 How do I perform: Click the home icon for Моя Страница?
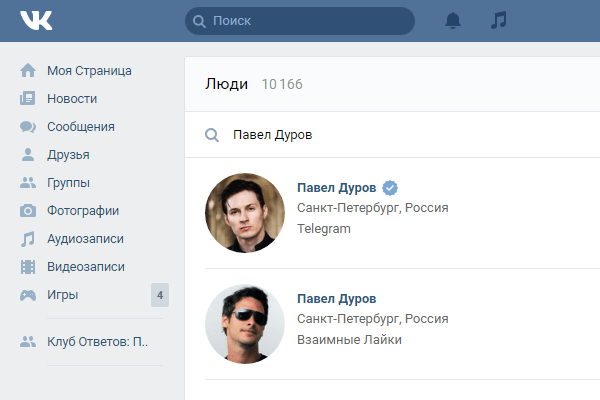tap(28, 71)
